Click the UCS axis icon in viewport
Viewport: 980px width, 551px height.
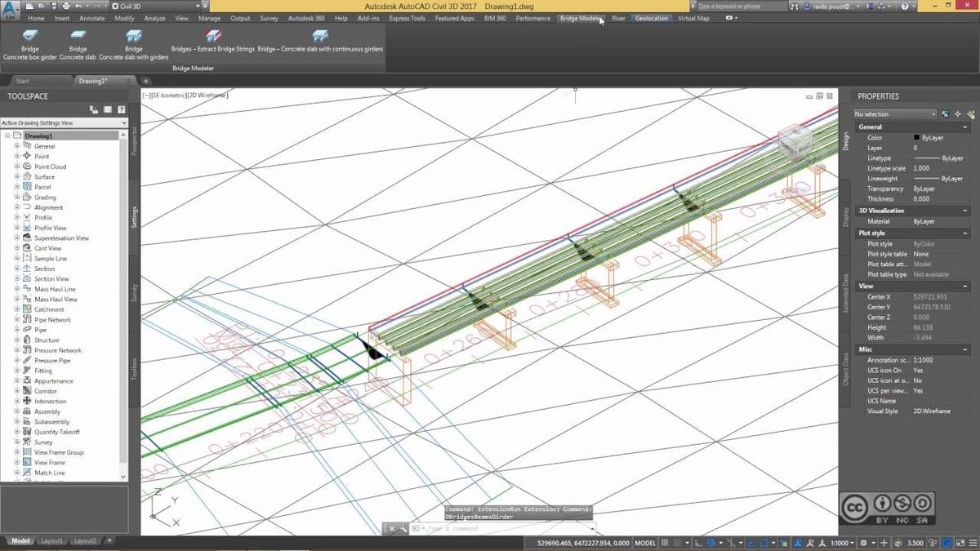pyautogui.click(x=165, y=507)
